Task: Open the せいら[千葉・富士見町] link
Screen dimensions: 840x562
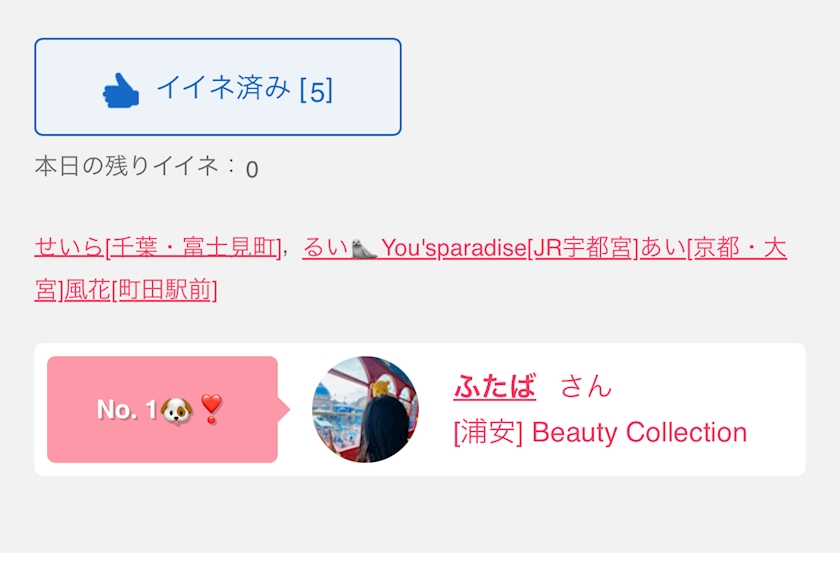Action: pos(157,247)
